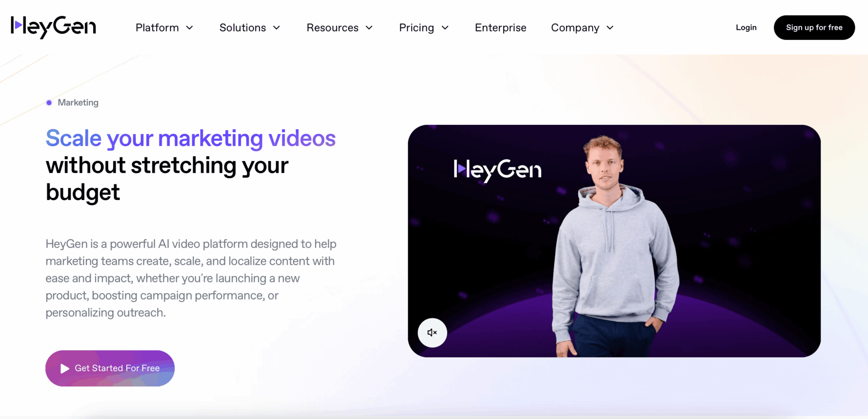Click the purple dot beside Marketing
Viewport: 868px width, 419px height.
tap(49, 103)
